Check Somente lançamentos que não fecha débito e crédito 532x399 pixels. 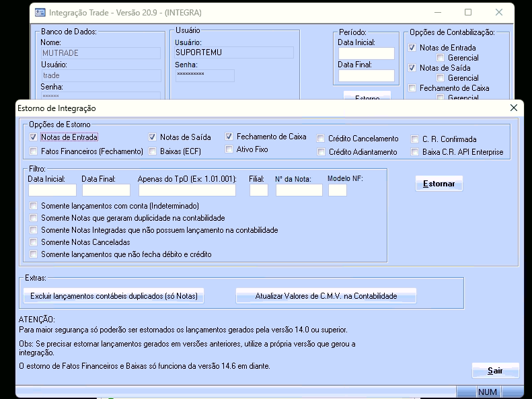pos(33,254)
